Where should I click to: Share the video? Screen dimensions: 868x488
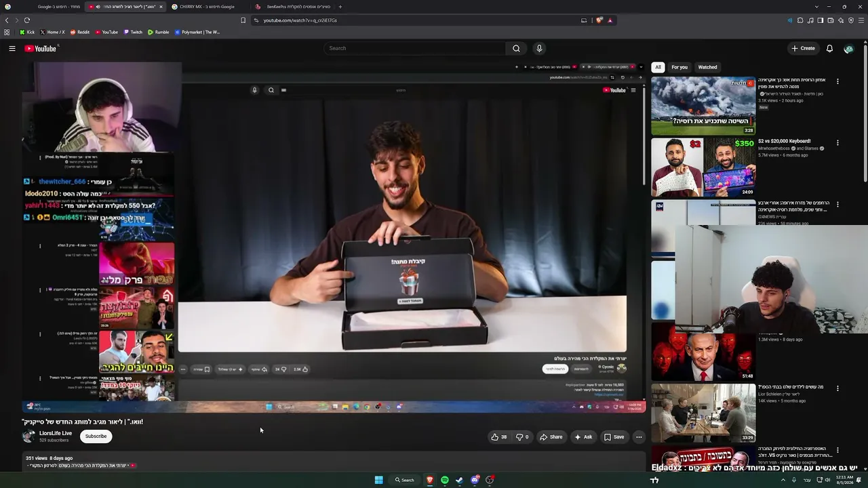click(551, 437)
